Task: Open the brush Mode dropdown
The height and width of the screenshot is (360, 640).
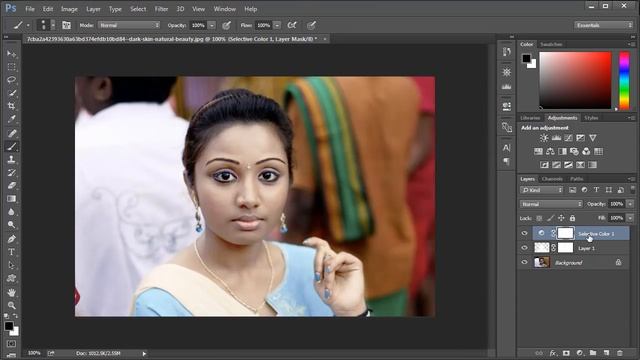Action: click(x=129, y=25)
